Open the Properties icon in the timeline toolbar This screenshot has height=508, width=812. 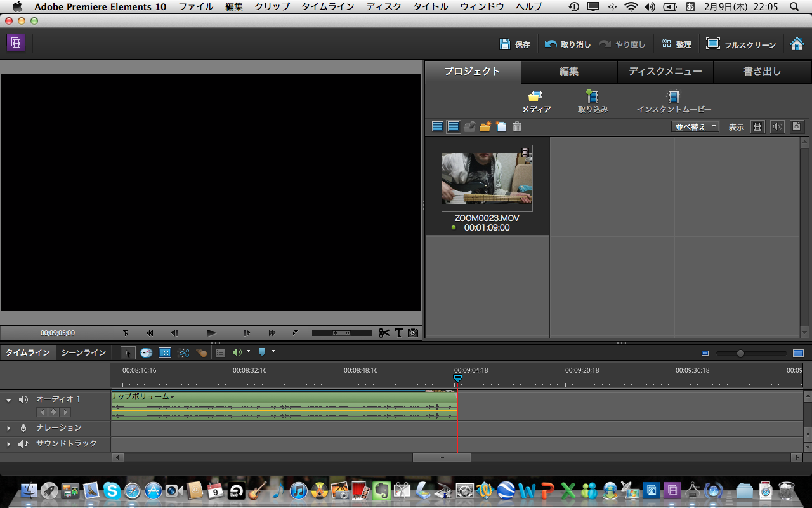[220, 352]
